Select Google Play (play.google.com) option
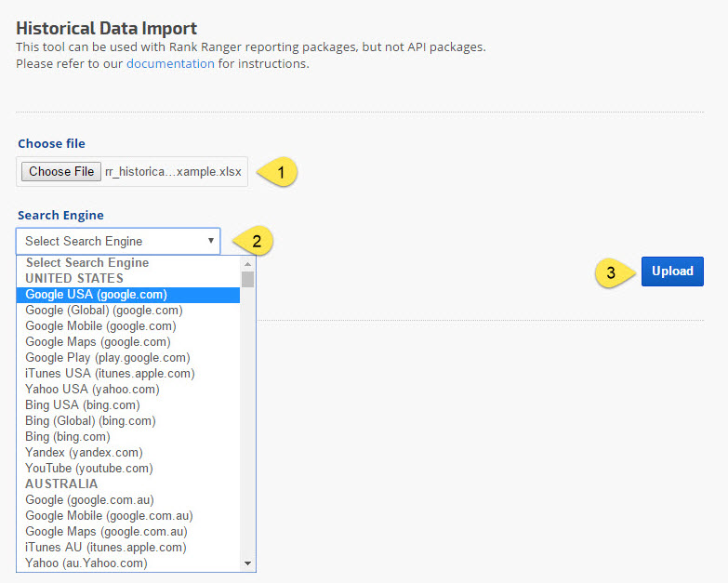 (107, 358)
